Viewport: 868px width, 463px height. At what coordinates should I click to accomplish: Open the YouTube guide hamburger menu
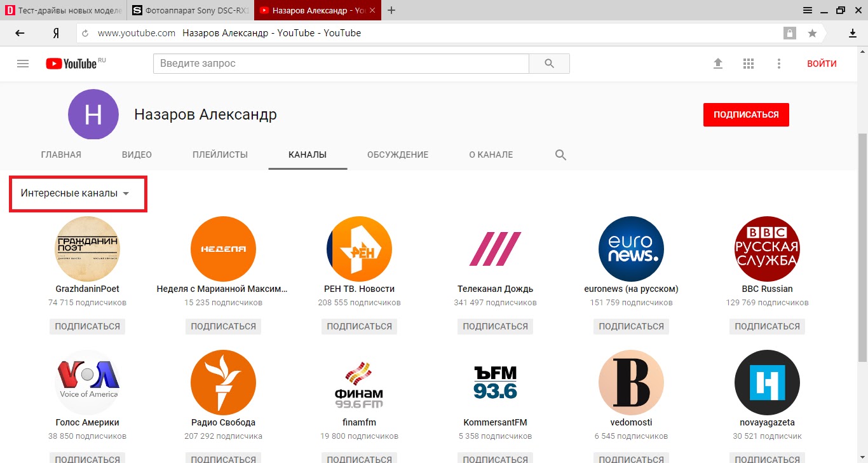[x=23, y=64]
